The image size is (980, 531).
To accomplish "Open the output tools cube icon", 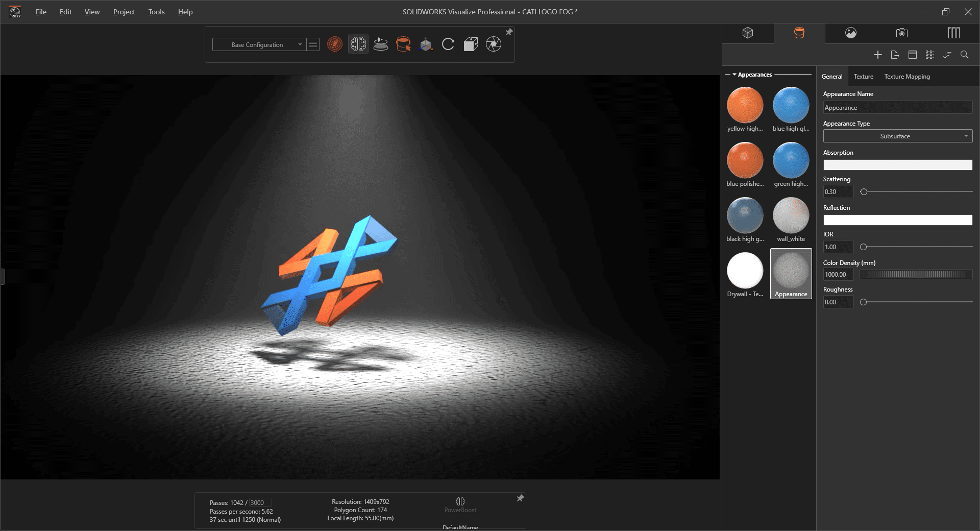I will [471, 44].
